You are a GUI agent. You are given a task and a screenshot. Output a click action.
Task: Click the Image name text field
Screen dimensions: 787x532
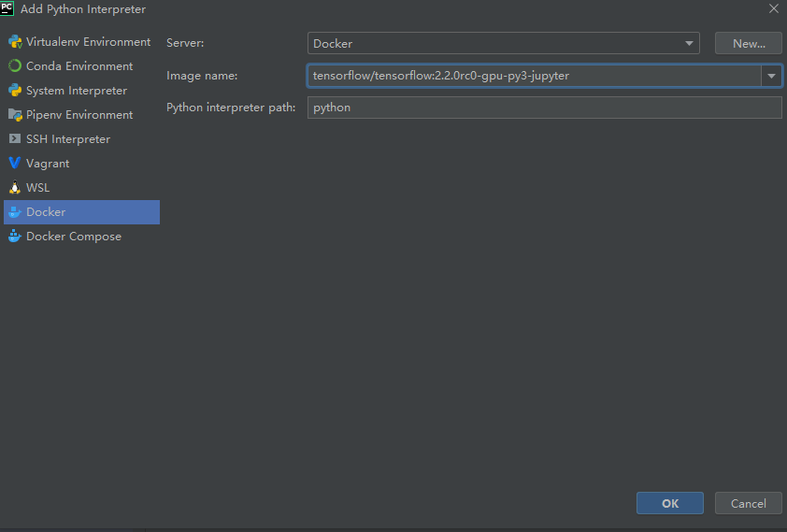[x=535, y=76]
